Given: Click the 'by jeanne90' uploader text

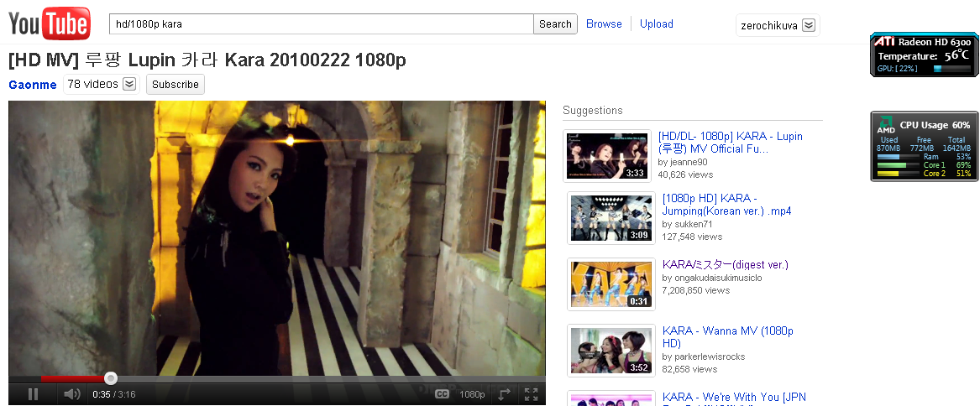Looking at the screenshot, I should point(683,162).
